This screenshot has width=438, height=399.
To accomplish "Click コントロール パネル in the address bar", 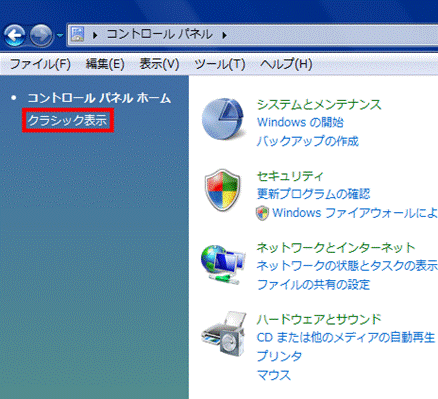I will pyautogui.click(x=159, y=34).
